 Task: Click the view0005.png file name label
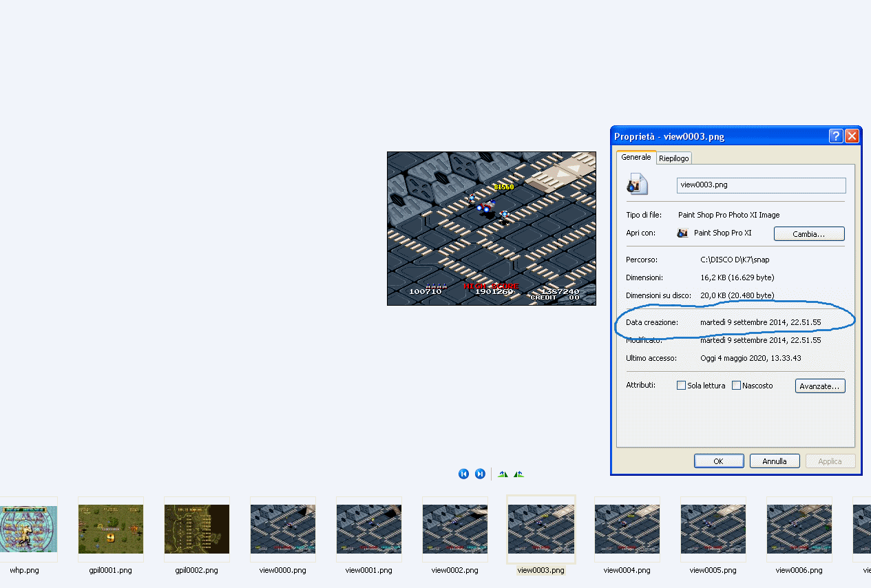[713, 570]
